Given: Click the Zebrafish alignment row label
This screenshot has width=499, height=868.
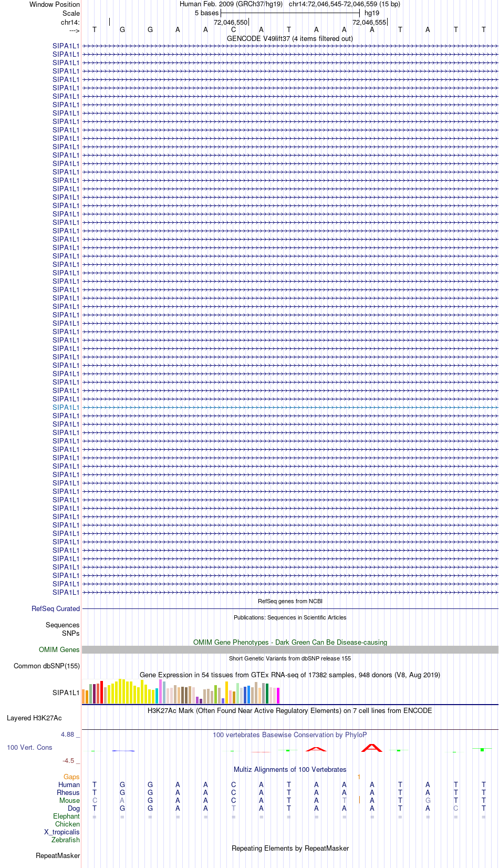Looking at the screenshot, I should 66,840.
